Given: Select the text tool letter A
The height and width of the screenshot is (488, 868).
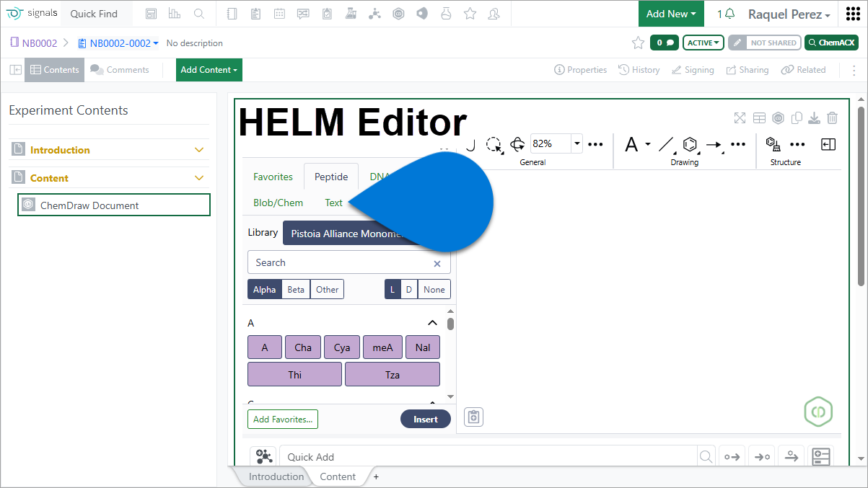Looking at the screenshot, I should [x=631, y=145].
